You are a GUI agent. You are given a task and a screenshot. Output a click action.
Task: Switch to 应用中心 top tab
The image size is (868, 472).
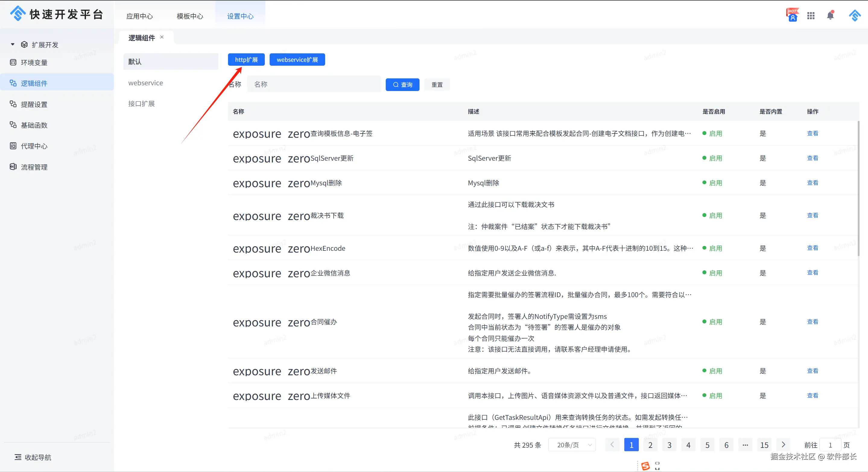140,16
